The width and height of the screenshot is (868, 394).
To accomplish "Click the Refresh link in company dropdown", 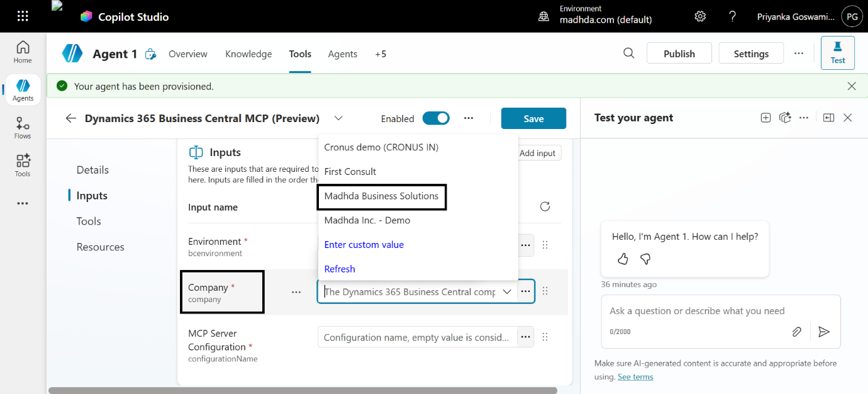I will [x=339, y=269].
